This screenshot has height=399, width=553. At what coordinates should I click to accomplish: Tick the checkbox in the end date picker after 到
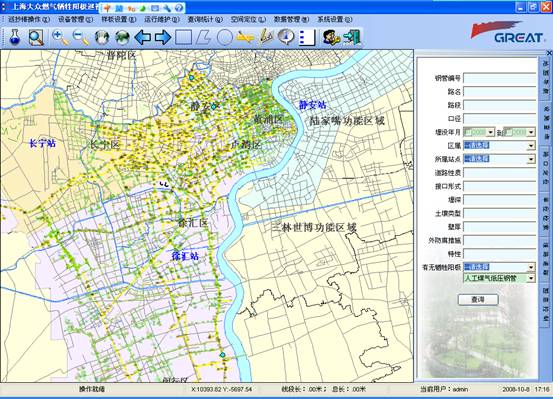(507, 132)
